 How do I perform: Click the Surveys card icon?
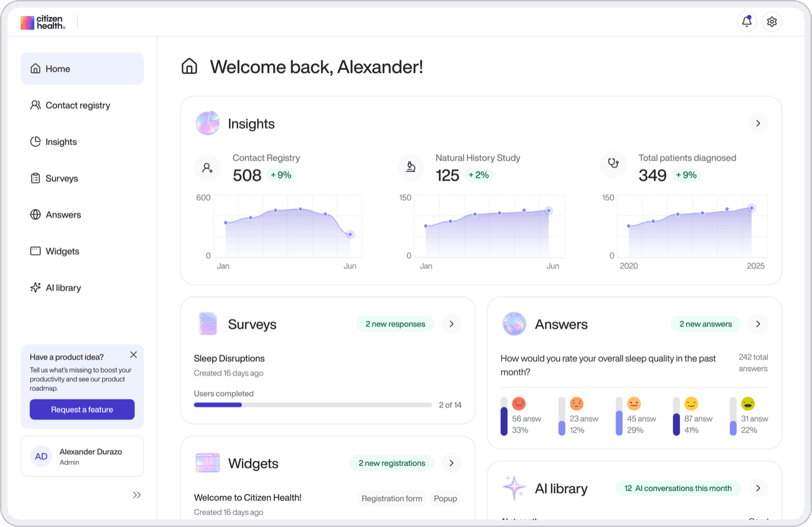tap(208, 324)
